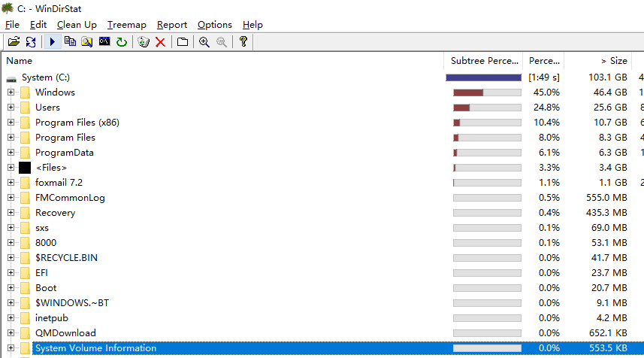
Task: Click the 24.8% percentage value
Action: click(x=546, y=108)
